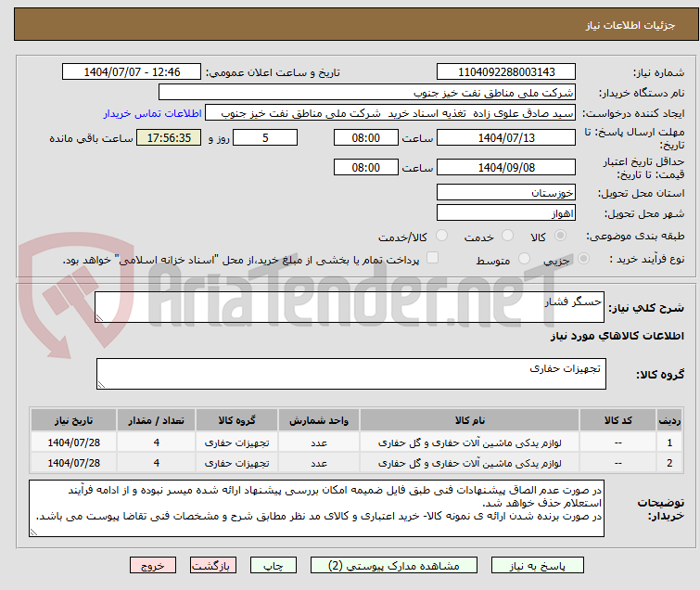Click the need date 1404/07/28 in row 1

tap(73, 442)
